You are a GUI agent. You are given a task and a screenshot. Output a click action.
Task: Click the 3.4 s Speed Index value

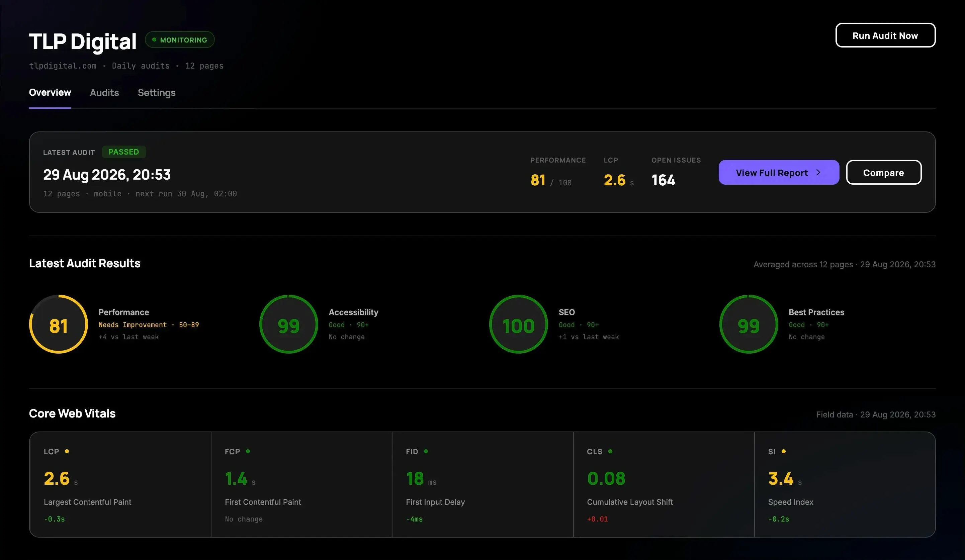coord(785,478)
